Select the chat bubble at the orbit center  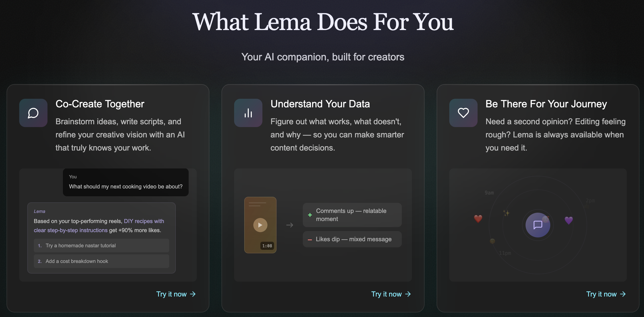[537, 225]
